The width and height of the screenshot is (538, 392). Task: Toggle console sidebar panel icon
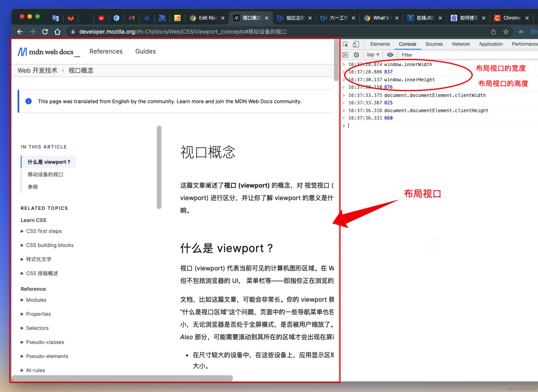coord(345,55)
